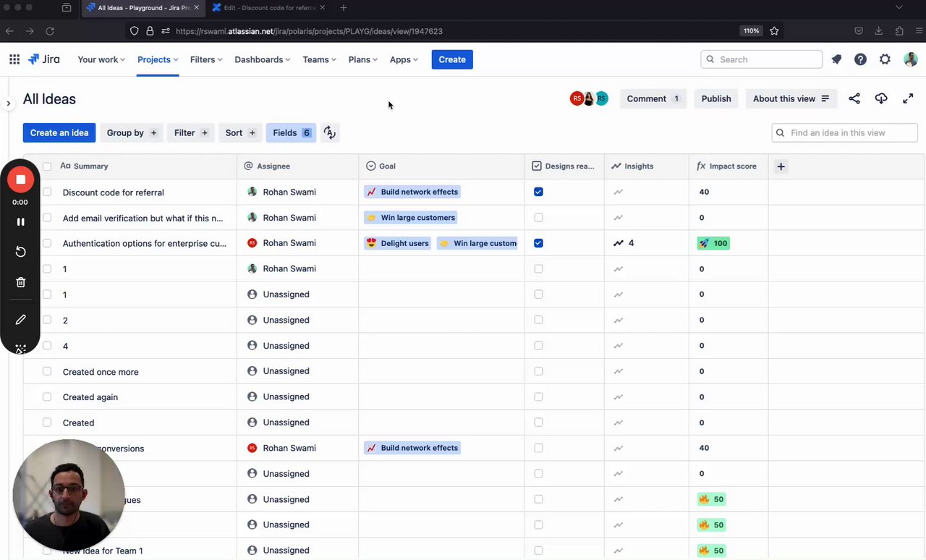Restart the recording with the undo arrow

[x=20, y=251]
